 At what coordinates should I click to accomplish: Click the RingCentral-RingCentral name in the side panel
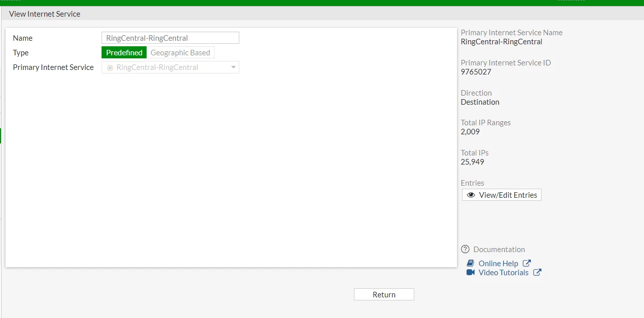[502, 42]
